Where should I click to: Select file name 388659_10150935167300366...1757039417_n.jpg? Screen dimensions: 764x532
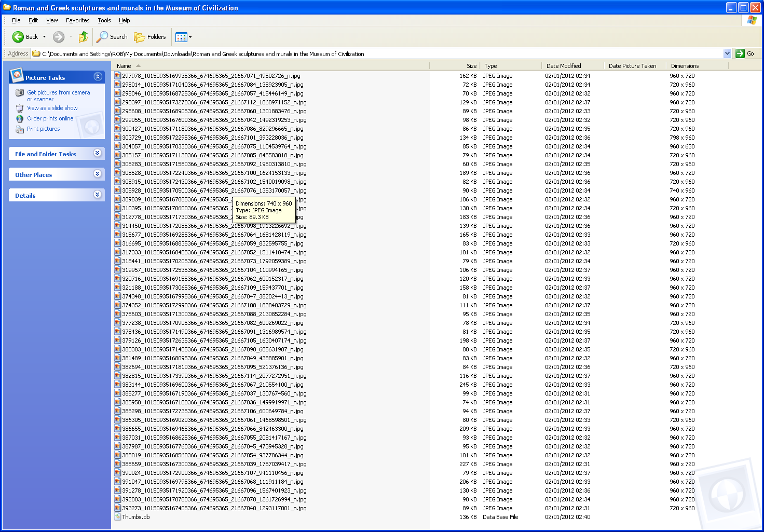tap(214, 464)
